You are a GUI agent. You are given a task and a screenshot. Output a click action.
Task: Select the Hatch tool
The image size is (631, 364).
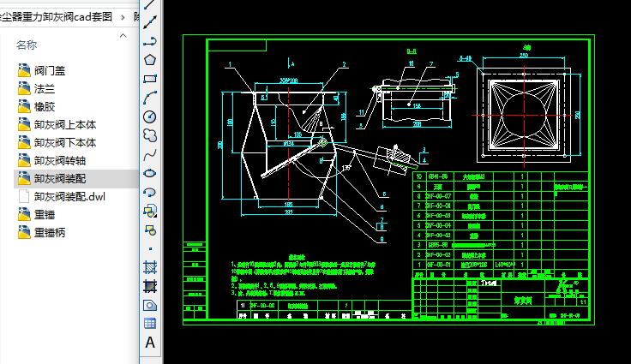[x=150, y=267]
